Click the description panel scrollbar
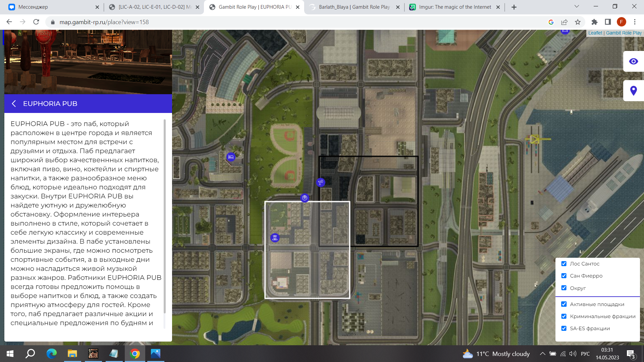 point(164,216)
